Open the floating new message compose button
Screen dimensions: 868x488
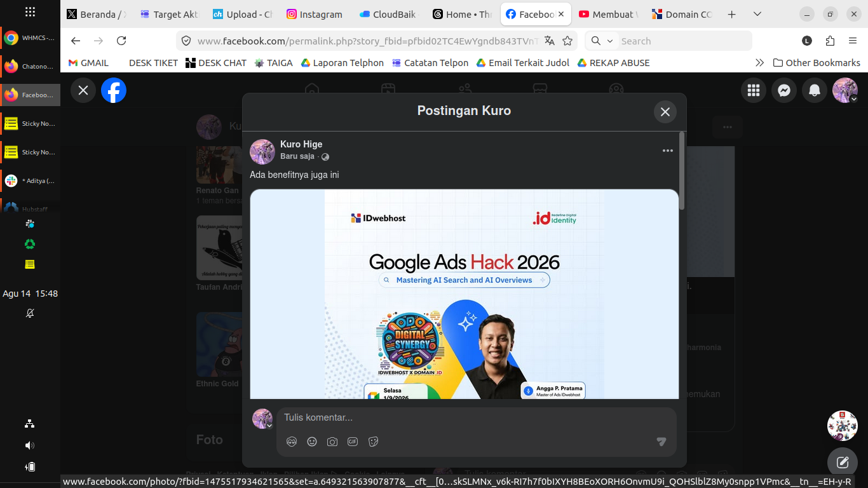[x=843, y=463]
